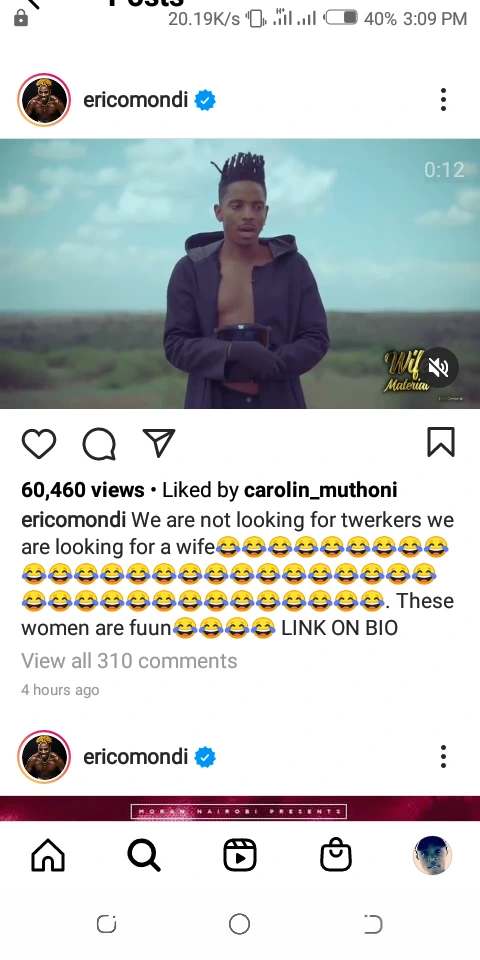Open your profile from the avatar tab

point(432,855)
